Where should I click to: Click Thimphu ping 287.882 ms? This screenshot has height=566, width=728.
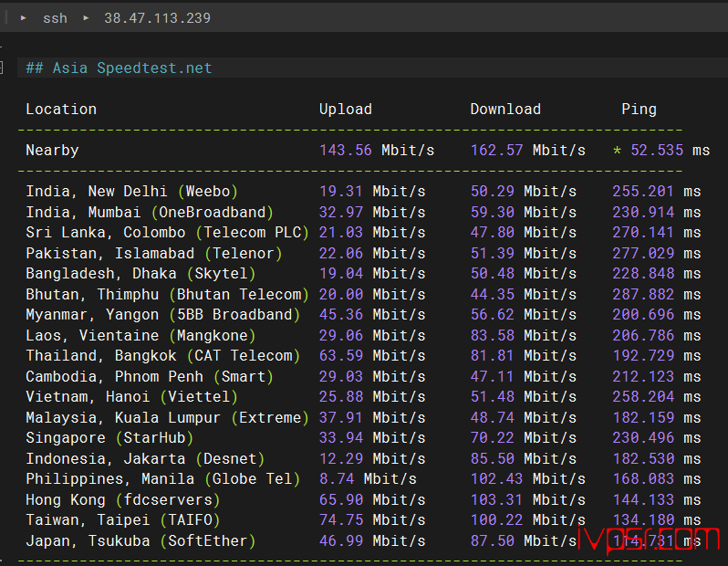(657, 295)
